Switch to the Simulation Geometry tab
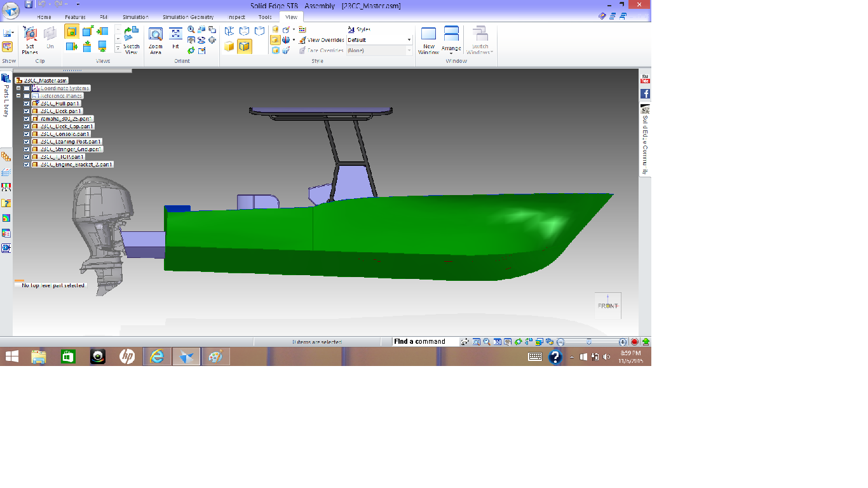 click(x=188, y=17)
